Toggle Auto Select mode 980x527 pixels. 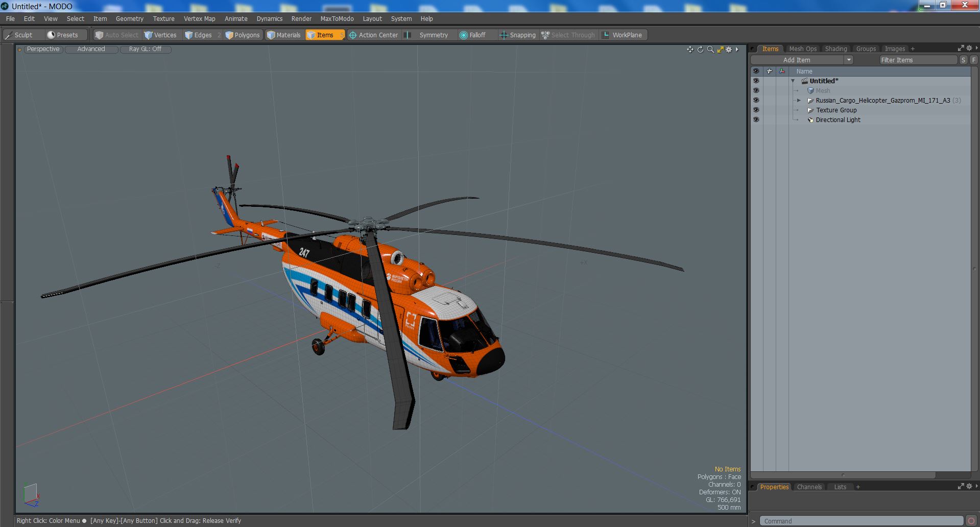coord(116,35)
